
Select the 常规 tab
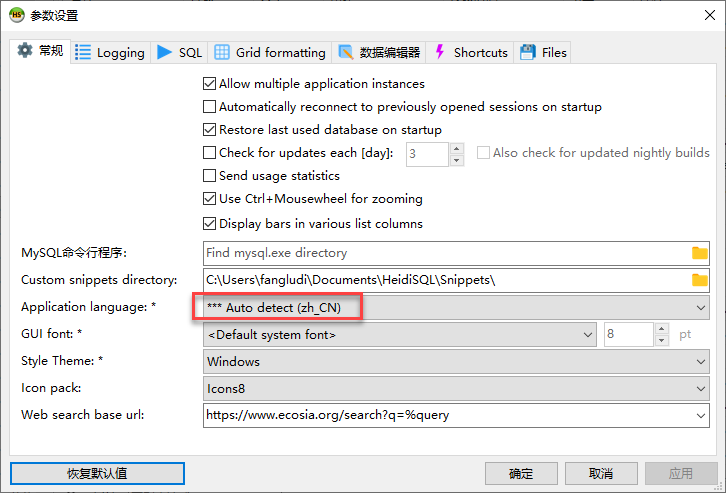coord(40,50)
